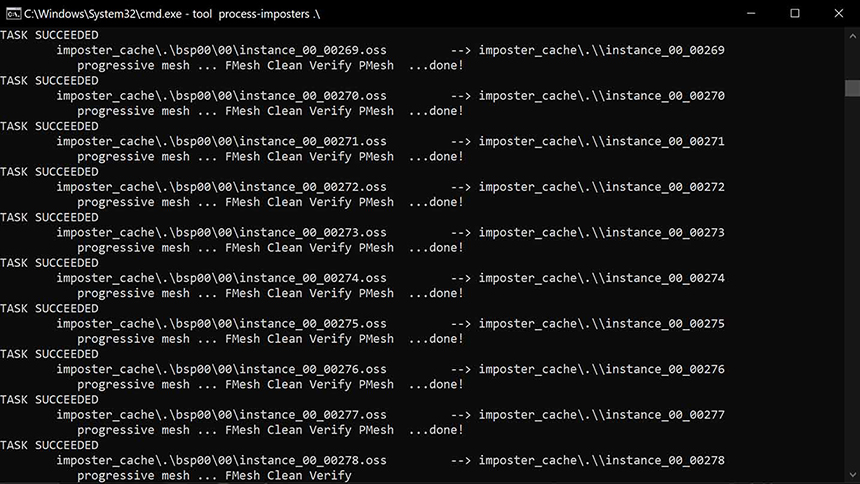Click the arrow after instance_00_00276.oss
This screenshot has width=860, height=484.
click(x=461, y=370)
